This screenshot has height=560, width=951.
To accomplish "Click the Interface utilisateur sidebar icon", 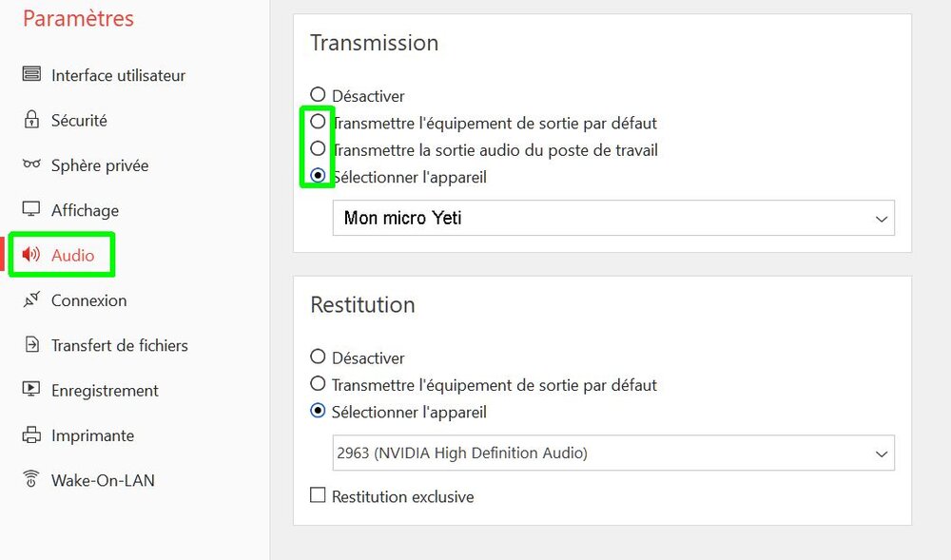I will (x=31, y=75).
